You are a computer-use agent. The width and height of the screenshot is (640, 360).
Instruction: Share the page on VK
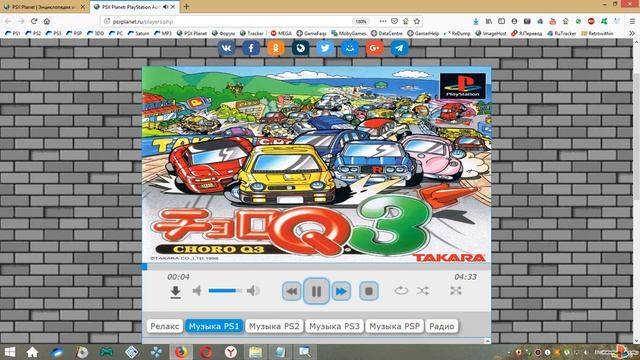coord(226,48)
